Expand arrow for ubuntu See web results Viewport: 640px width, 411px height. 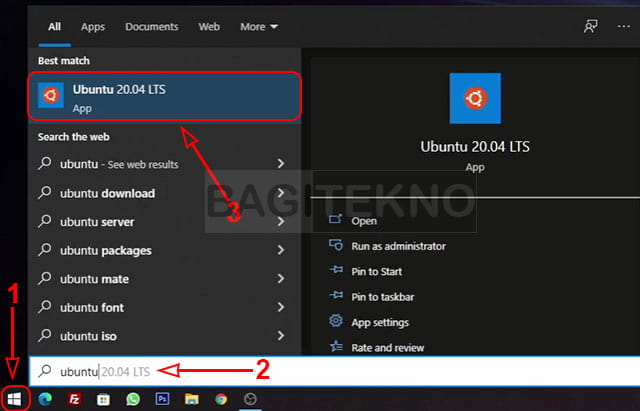click(x=280, y=164)
